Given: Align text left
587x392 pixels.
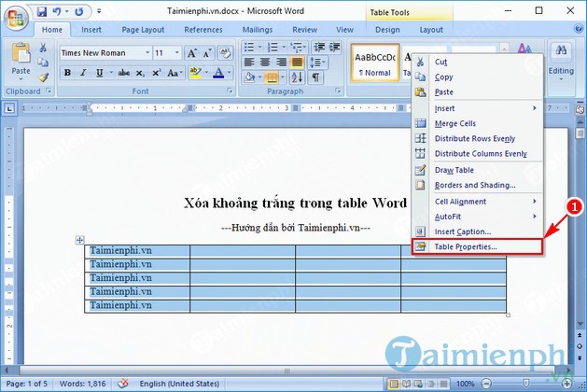Looking at the screenshot, I should [x=249, y=62].
